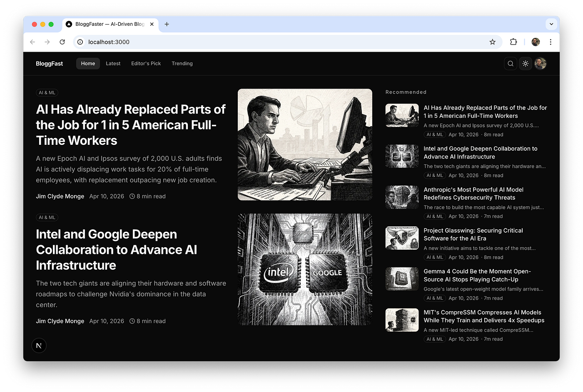Open the Chrome three-dot menu

[551, 42]
